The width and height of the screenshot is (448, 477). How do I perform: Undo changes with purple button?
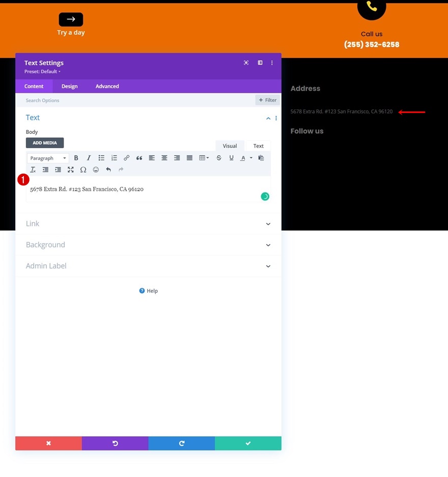pos(115,443)
